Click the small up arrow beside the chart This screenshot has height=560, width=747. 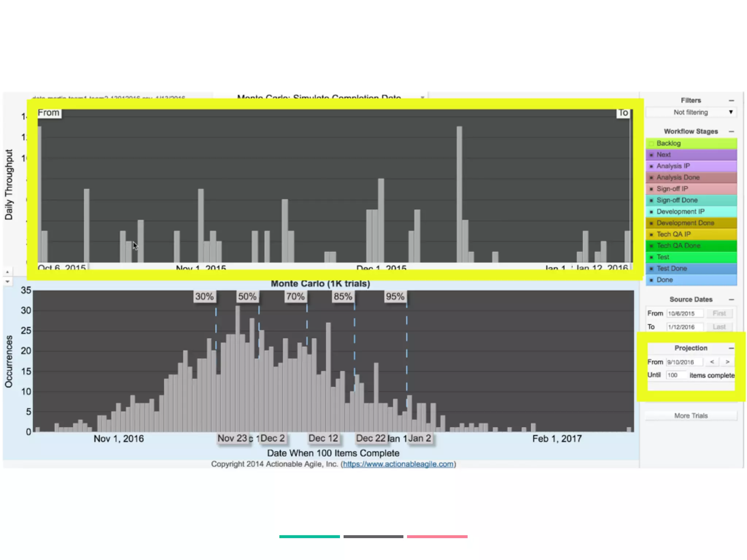coord(7,272)
